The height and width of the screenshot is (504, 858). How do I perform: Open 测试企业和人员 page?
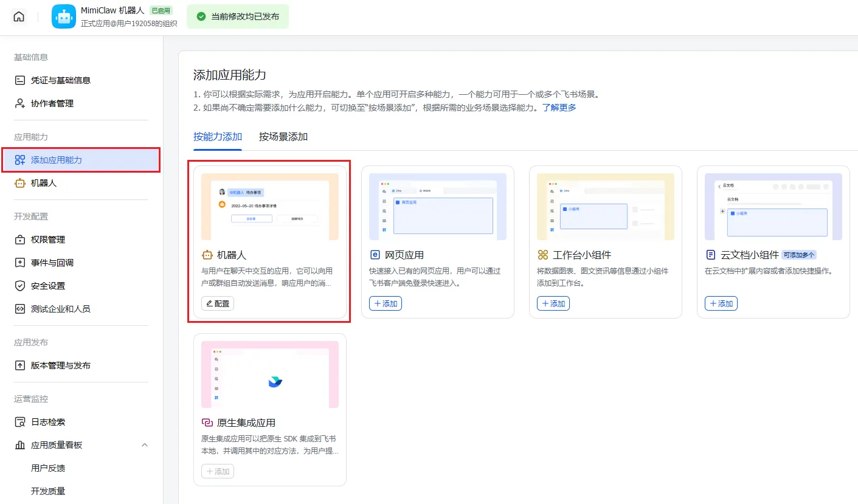pos(61,309)
